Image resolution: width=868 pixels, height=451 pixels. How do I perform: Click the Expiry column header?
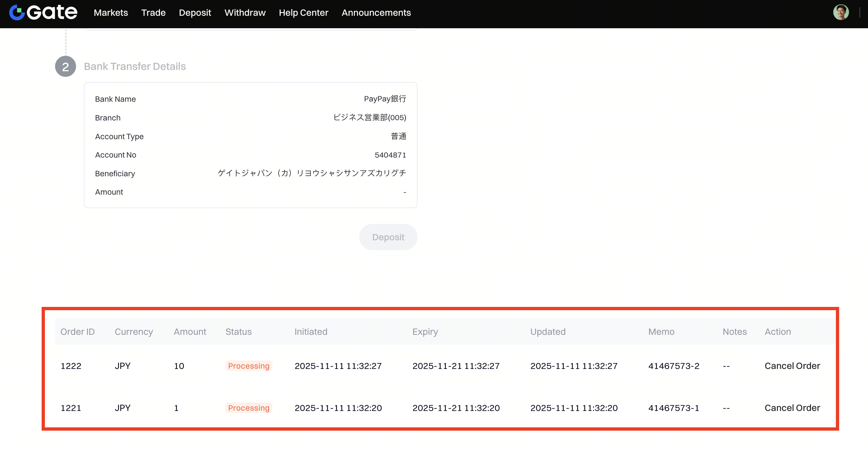coord(425,332)
